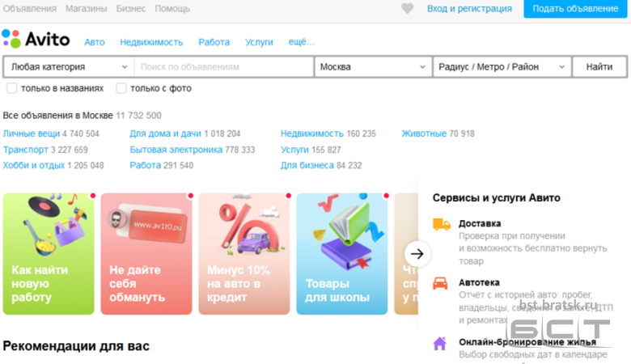This screenshot has height=364, width=631.
Task: Click the Автотека car icon
Action: [441, 283]
